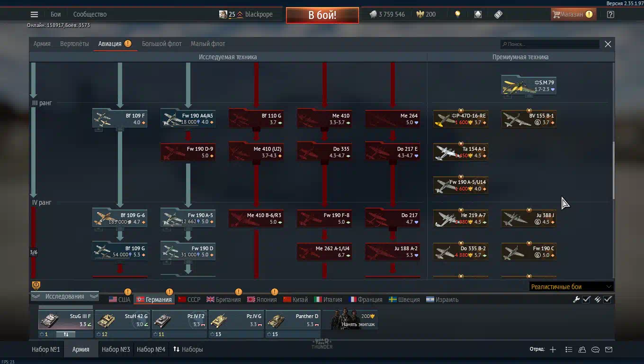The width and height of the screenshot is (644, 364).
Task: Open the Сообщество top menu
Action: pos(90,14)
